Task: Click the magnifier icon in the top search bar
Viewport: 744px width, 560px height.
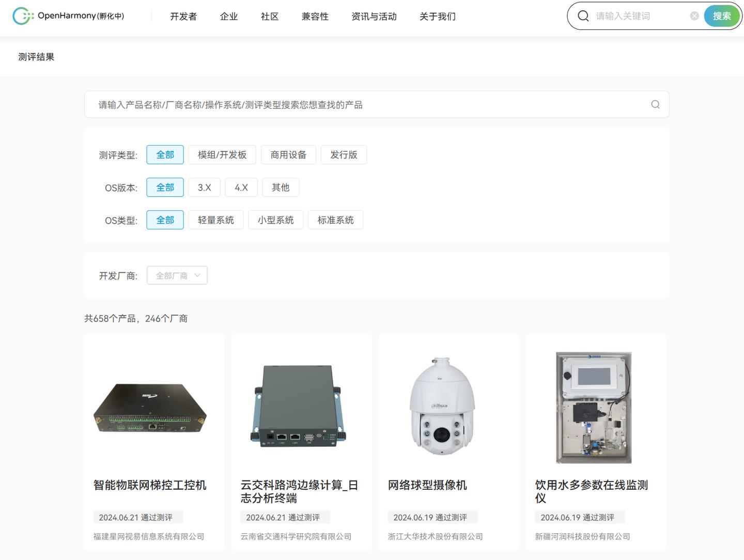Action: (583, 15)
